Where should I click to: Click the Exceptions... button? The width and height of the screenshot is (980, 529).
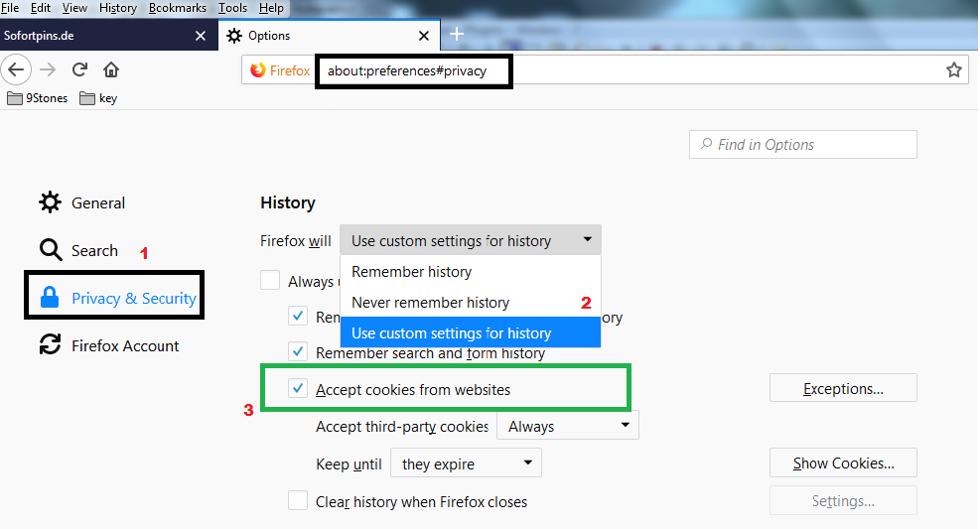pos(843,388)
